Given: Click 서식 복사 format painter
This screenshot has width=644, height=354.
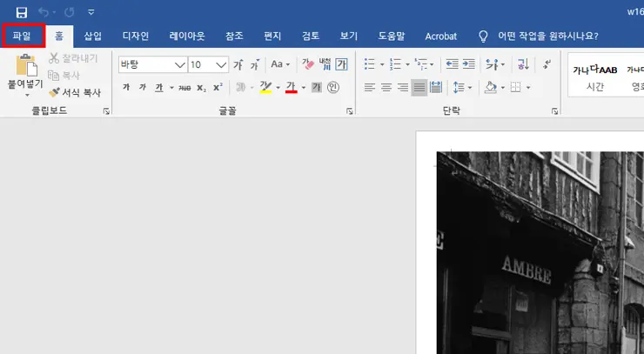Looking at the screenshot, I should [x=75, y=92].
